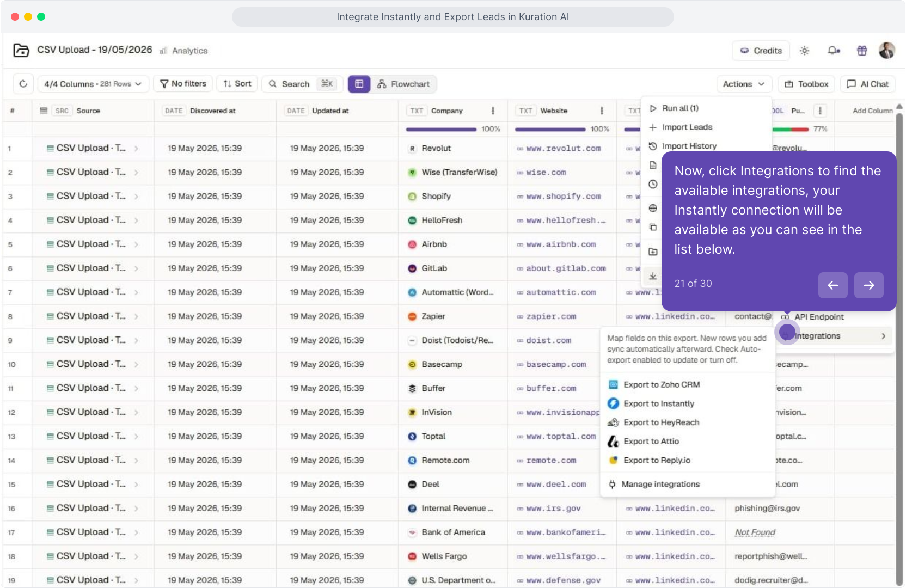Click the Sort button

coord(237,84)
